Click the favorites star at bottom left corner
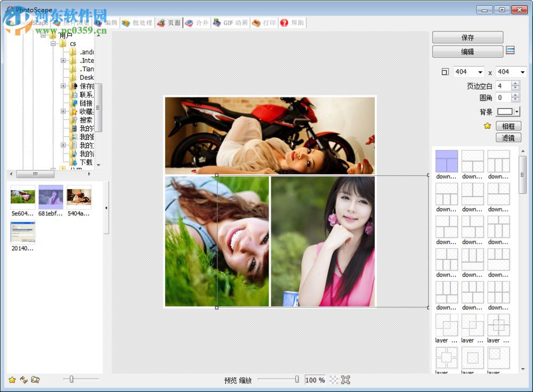The height and width of the screenshot is (392, 533). coord(11,380)
